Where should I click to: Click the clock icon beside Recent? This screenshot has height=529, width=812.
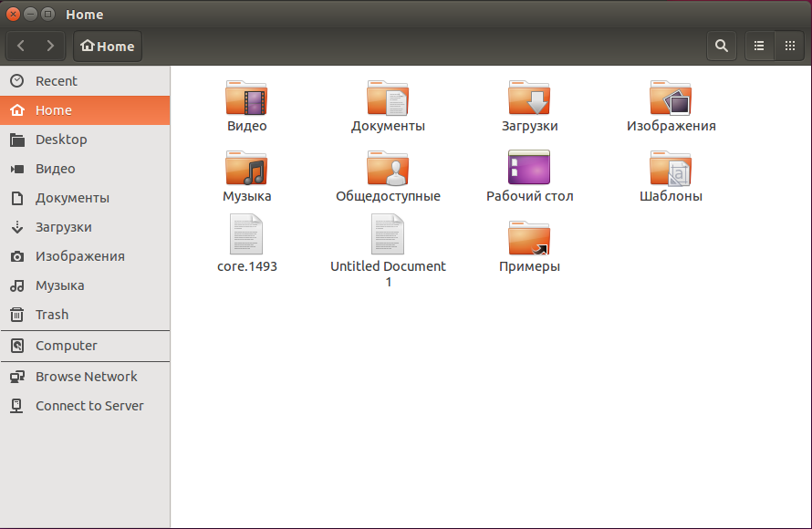pos(17,81)
